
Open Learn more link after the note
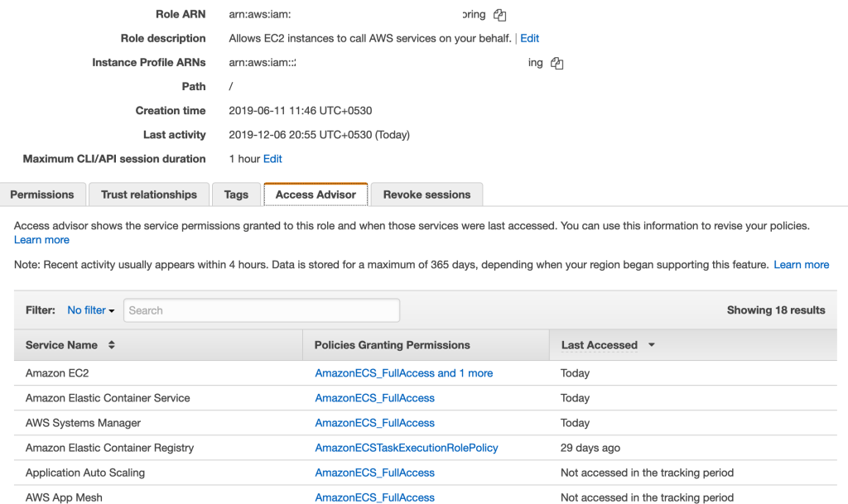tap(801, 265)
